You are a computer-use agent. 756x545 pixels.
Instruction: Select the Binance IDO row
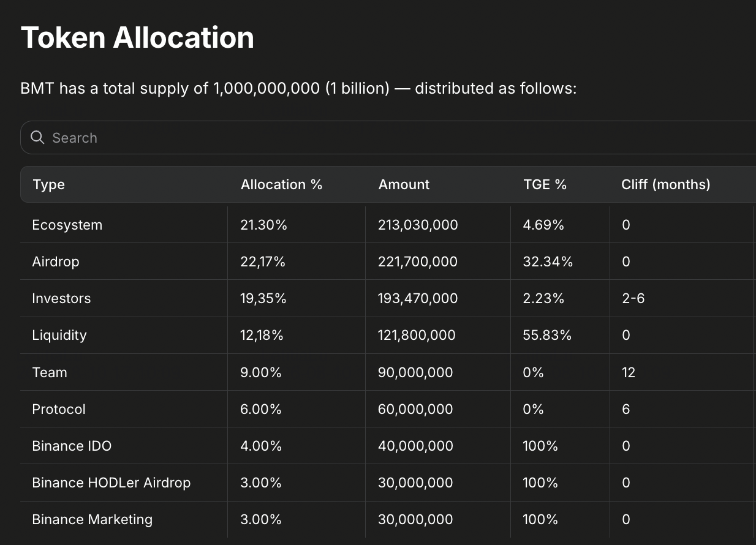[388, 446]
